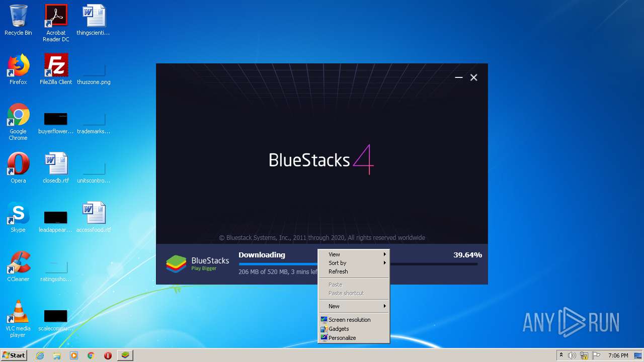Switch to BlueStacks installer taskbar button
The height and width of the screenshot is (362, 644).
coord(125,355)
